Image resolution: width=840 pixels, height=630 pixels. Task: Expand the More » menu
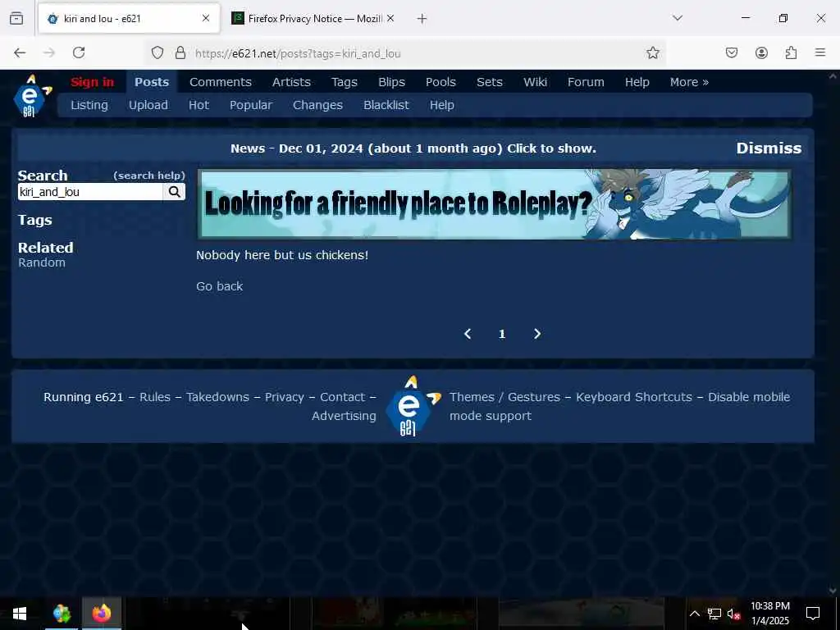(689, 82)
